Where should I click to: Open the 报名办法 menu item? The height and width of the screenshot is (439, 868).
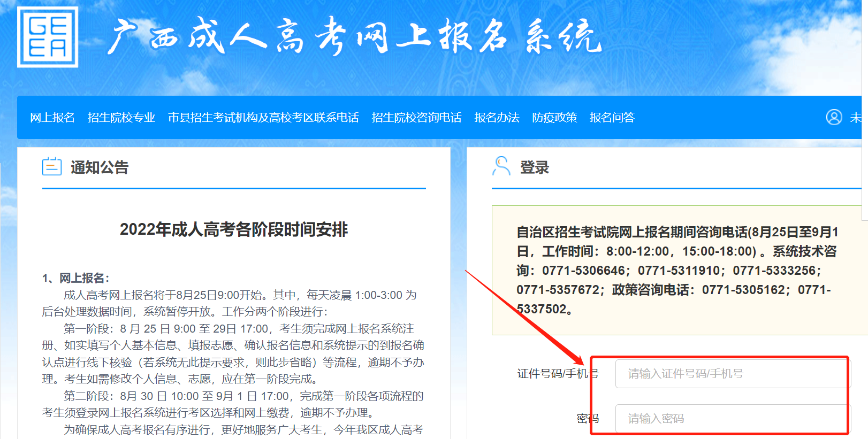click(x=497, y=118)
